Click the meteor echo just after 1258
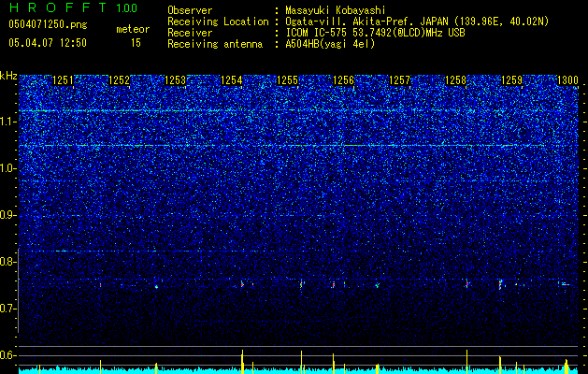This screenshot has width=588, height=374. (x=466, y=284)
